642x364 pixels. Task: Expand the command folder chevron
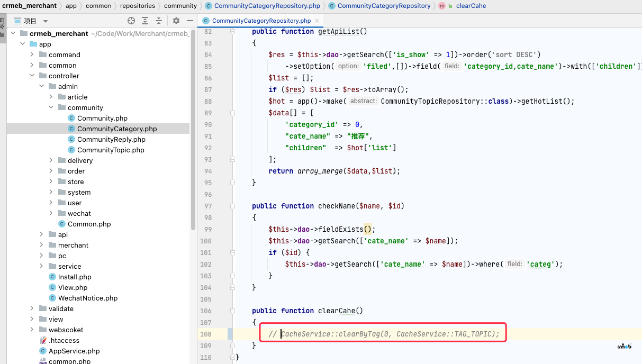(x=32, y=54)
